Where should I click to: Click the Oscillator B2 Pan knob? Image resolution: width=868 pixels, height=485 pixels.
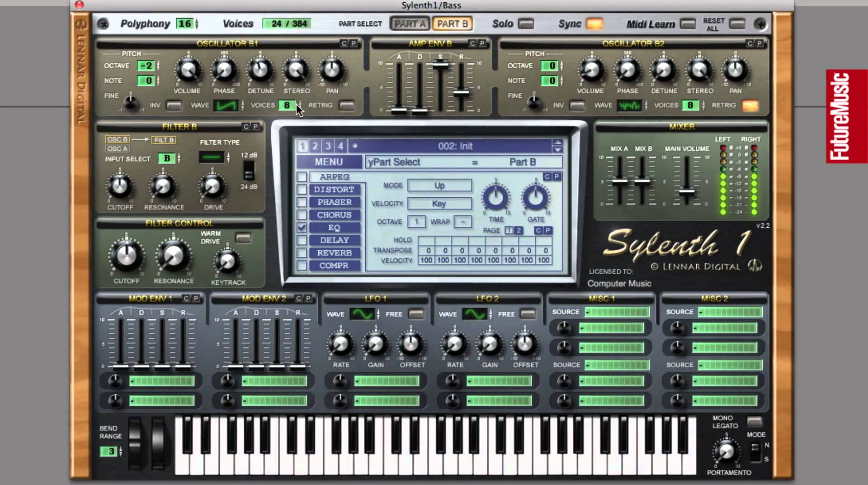[x=735, y=70]
